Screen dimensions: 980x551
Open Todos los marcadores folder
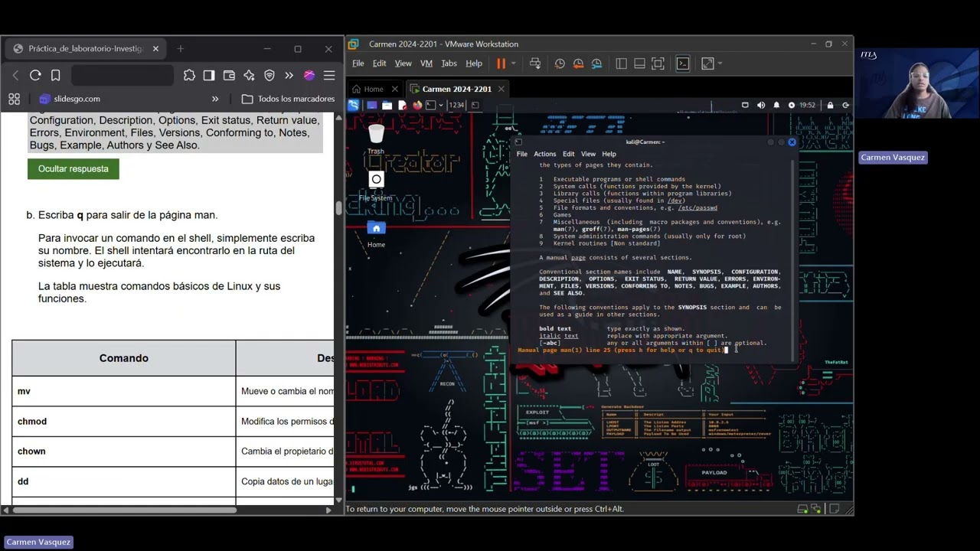click(x=288, y=99)
